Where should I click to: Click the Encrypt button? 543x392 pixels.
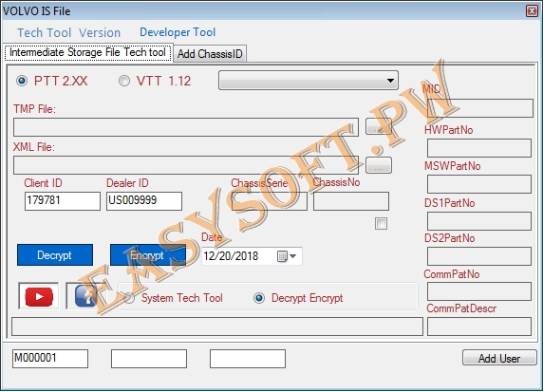click(147, 255)
